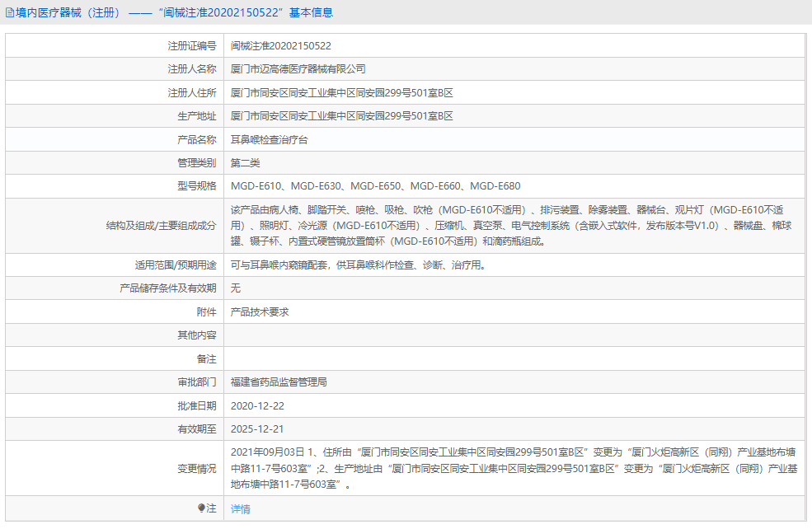
Task: Select the date 2025-12-21
Action: pos(257,429)
